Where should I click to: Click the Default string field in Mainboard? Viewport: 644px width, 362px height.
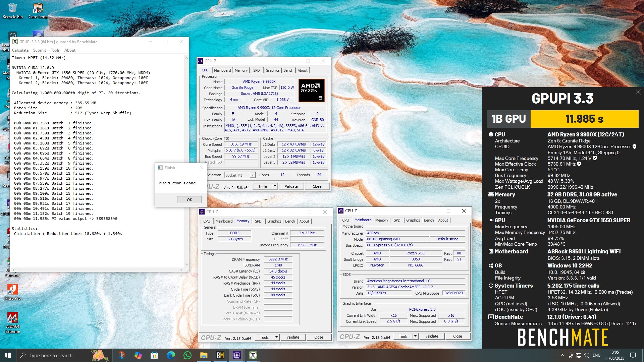coord(447,239)
